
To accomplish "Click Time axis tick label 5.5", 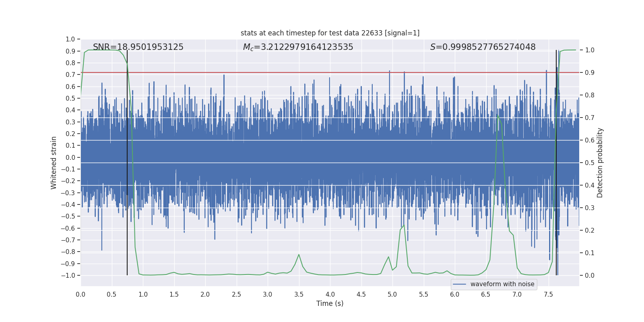I will point(424,295).
